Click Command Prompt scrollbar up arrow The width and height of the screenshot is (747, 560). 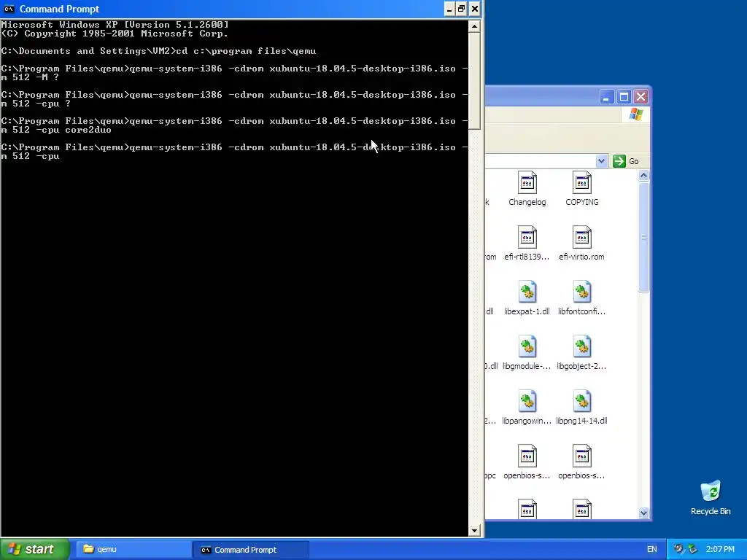(x=474, y=26)
